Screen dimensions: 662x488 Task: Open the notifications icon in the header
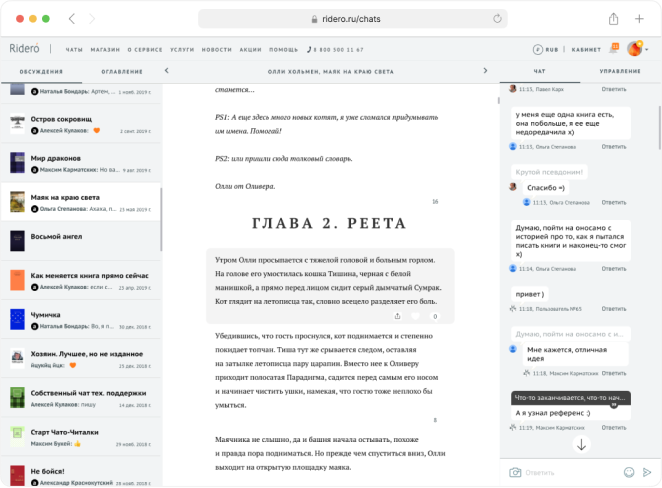click(614, 49)
